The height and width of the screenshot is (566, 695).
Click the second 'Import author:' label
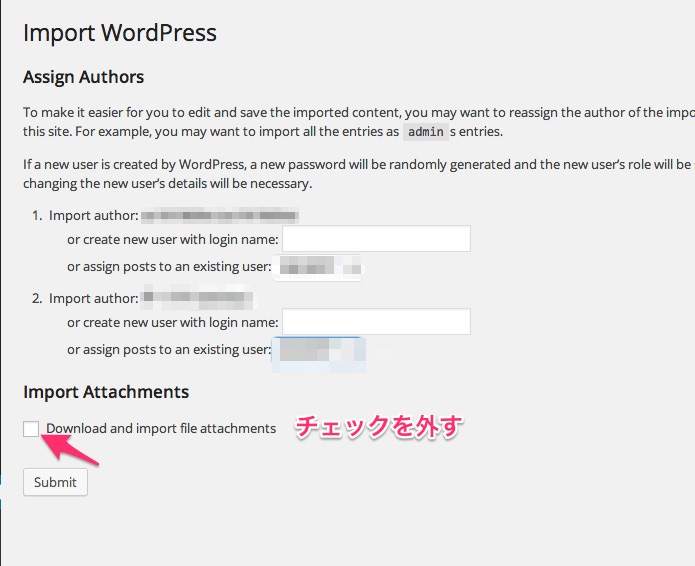pos(94,299)
